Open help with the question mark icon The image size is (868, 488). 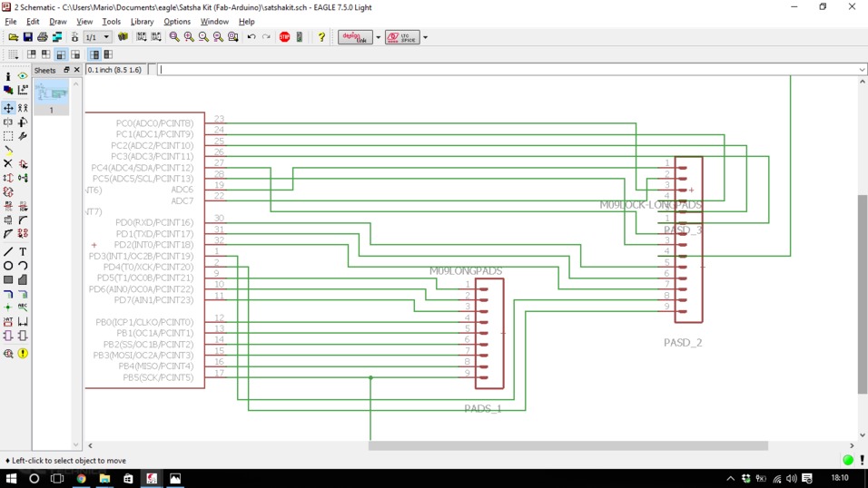321,37
